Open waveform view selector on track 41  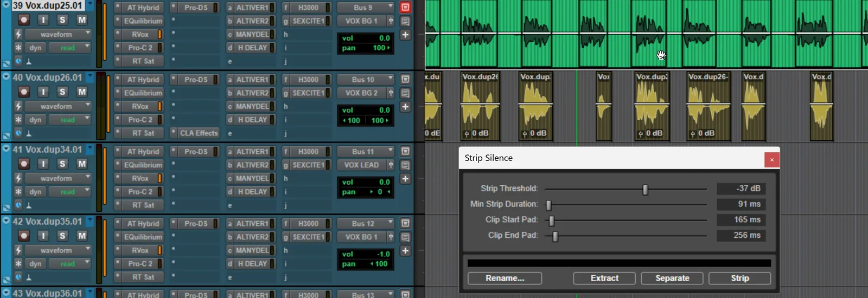pyautogui.click(x=59, y=178)
